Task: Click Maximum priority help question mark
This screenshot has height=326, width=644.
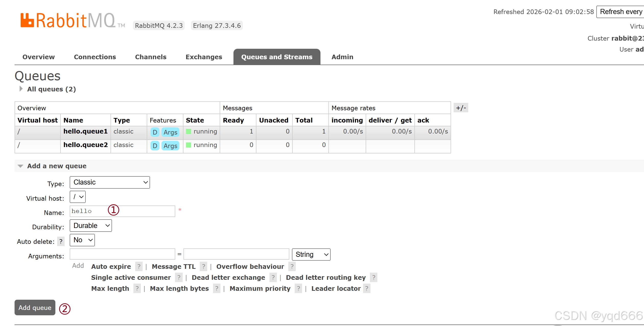Action: pos(298,288)
